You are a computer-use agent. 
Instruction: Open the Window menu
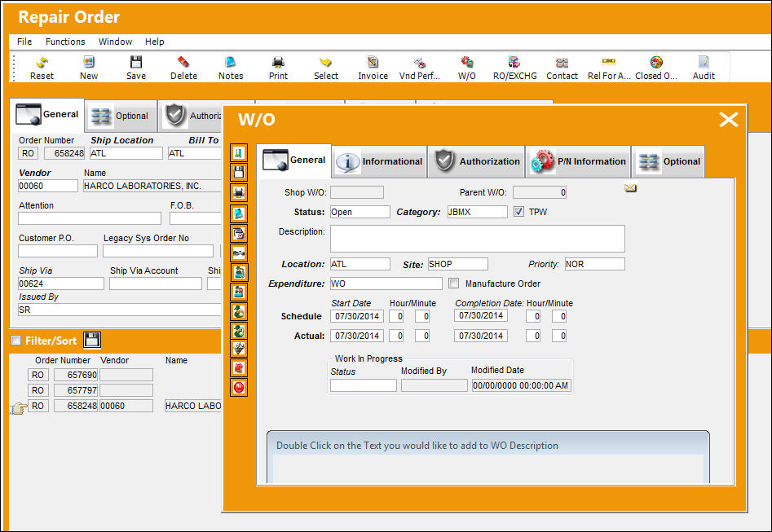coord(115,42)
